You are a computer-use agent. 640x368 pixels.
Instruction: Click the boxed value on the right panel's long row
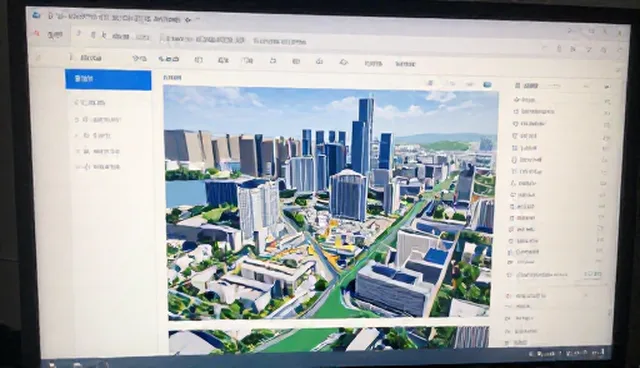[593, 274]
